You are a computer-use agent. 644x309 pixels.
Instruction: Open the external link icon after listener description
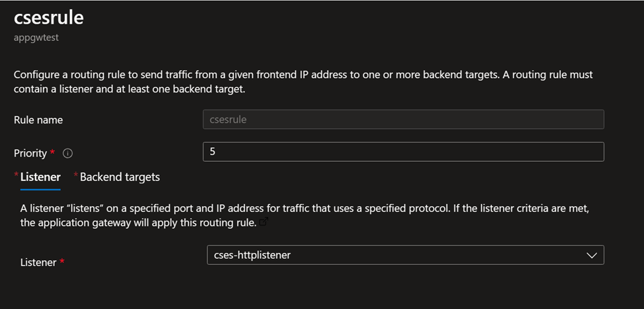264,223
